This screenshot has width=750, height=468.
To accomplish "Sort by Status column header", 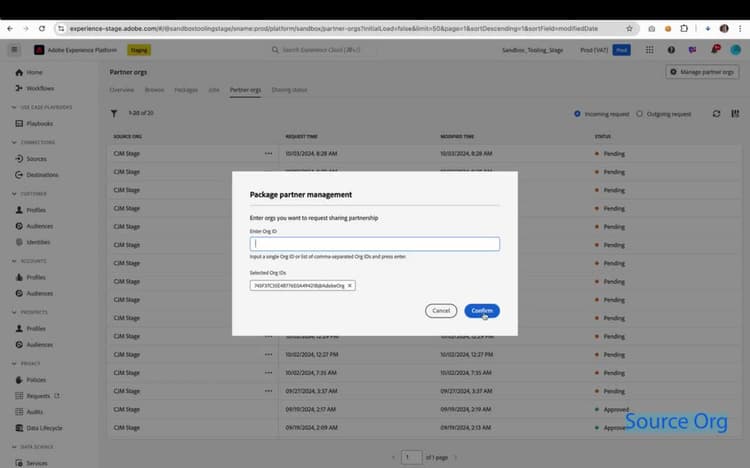I will (x=603, y=137).
